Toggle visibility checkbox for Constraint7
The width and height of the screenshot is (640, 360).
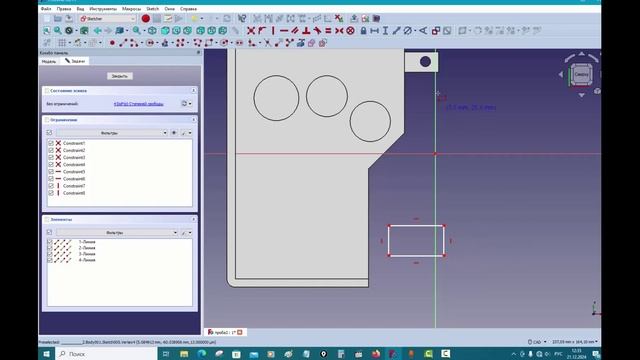(51, 186)
